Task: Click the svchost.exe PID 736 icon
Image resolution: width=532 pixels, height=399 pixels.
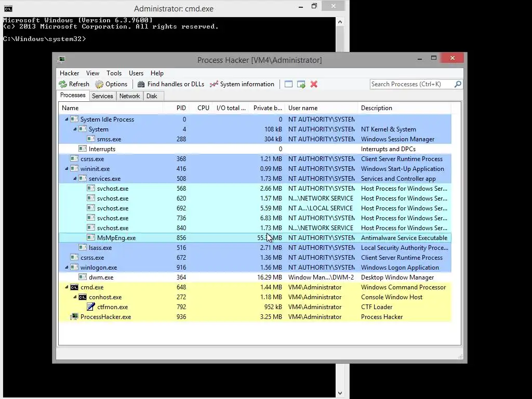Action: point(90,218)
